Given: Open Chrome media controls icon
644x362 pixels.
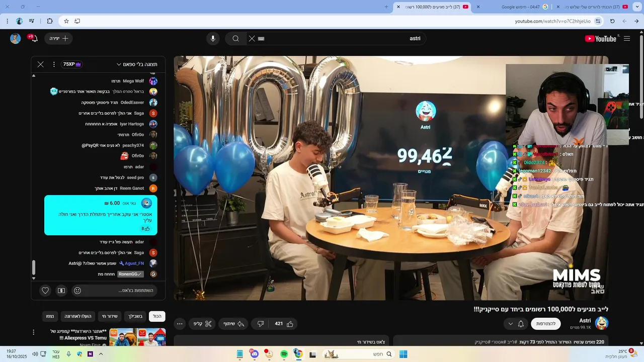Looking at the screenshot, I should pos(32,21).
